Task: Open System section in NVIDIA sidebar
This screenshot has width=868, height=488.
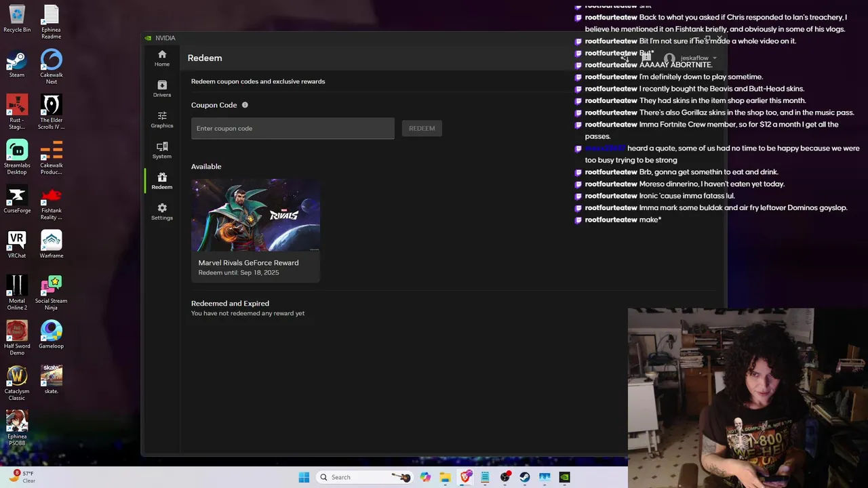Action: pyautogui.click(x=161, y=150)
